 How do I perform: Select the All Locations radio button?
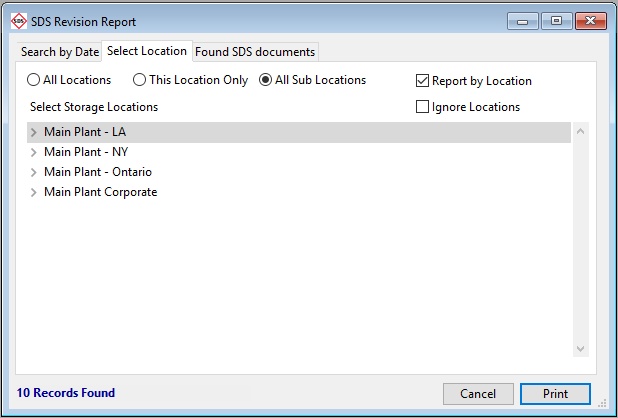(34, 80)
